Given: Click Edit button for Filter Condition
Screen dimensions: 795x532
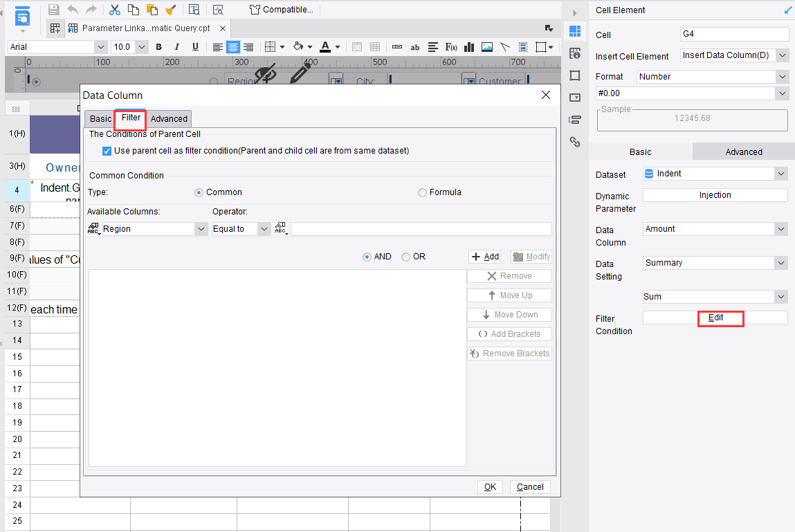Looking at the screenshot, I should point(715,318).
